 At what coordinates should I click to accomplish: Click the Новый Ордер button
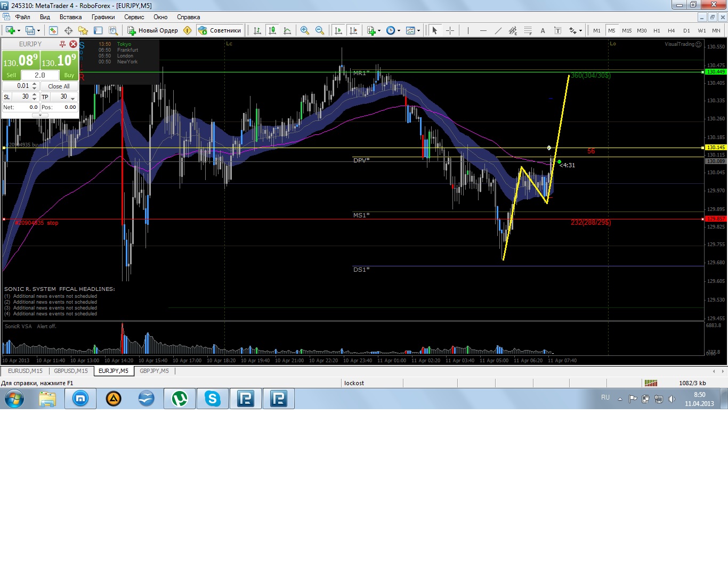pos(152,30)
